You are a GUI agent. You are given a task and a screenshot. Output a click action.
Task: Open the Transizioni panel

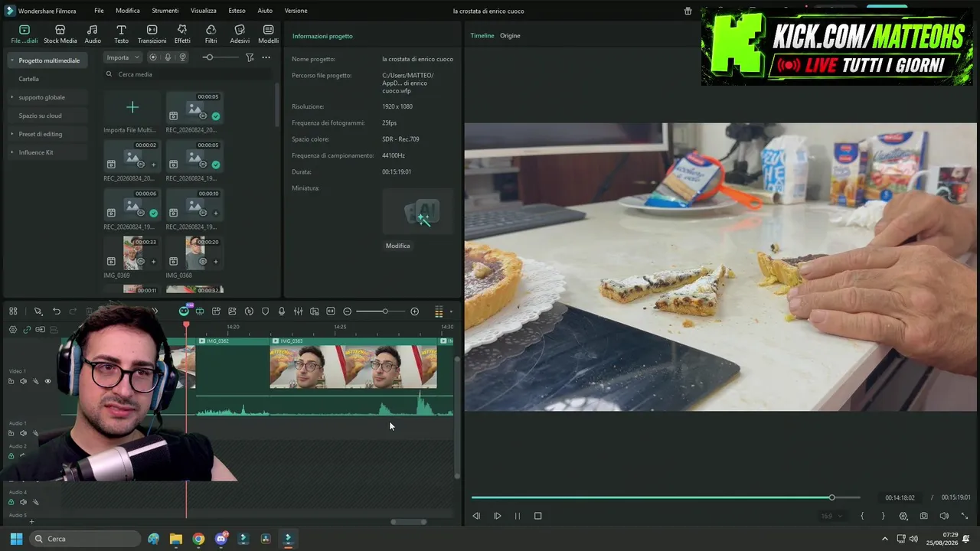[152, 34]
